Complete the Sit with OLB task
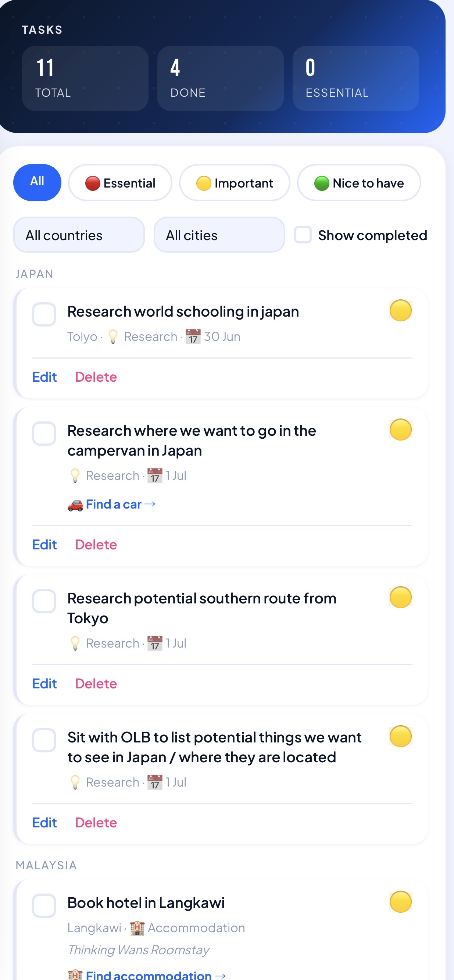The image size is (454, 980). pyautogui.click(x=44, y=740)
